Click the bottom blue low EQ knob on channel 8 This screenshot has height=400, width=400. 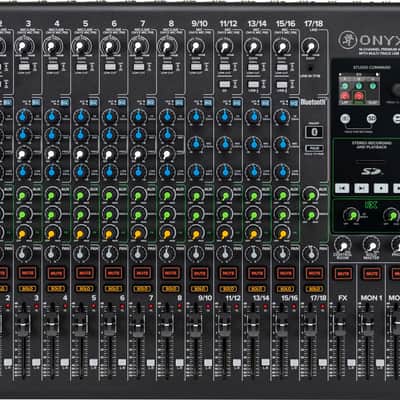tap(167, 171)
